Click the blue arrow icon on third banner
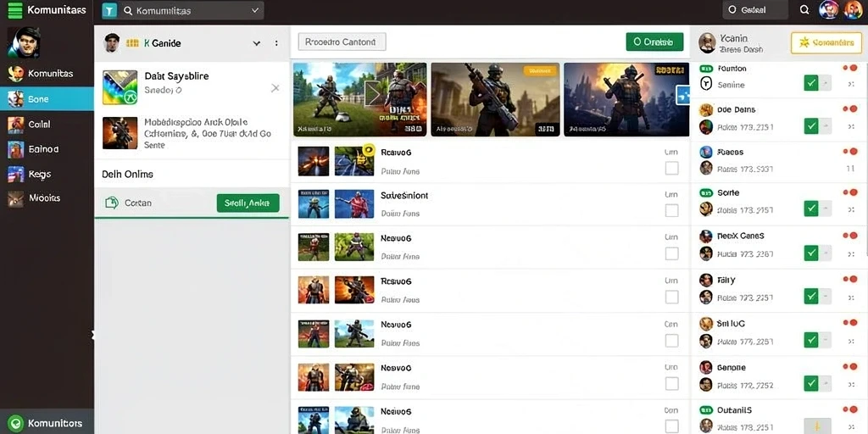The width and height of the screenshot is (868, 434). 682,95
